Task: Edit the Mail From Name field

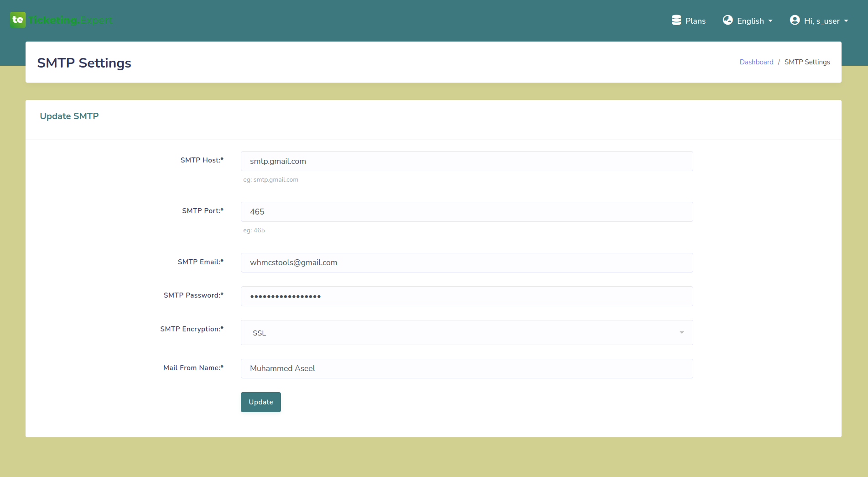Action: [x=466, y=368]
